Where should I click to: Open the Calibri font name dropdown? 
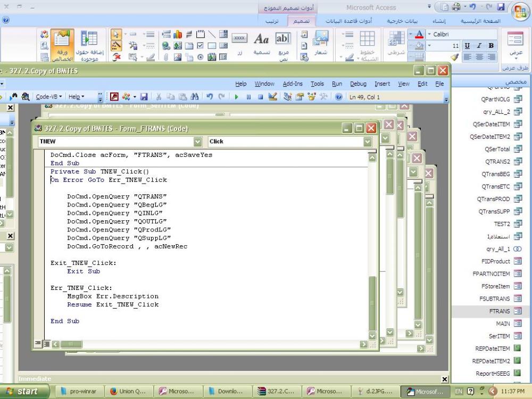429,34
